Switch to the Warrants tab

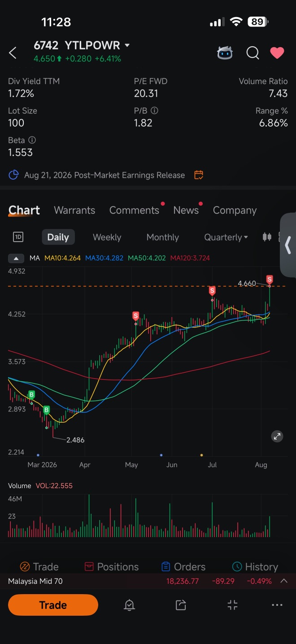tap(74, 210)
